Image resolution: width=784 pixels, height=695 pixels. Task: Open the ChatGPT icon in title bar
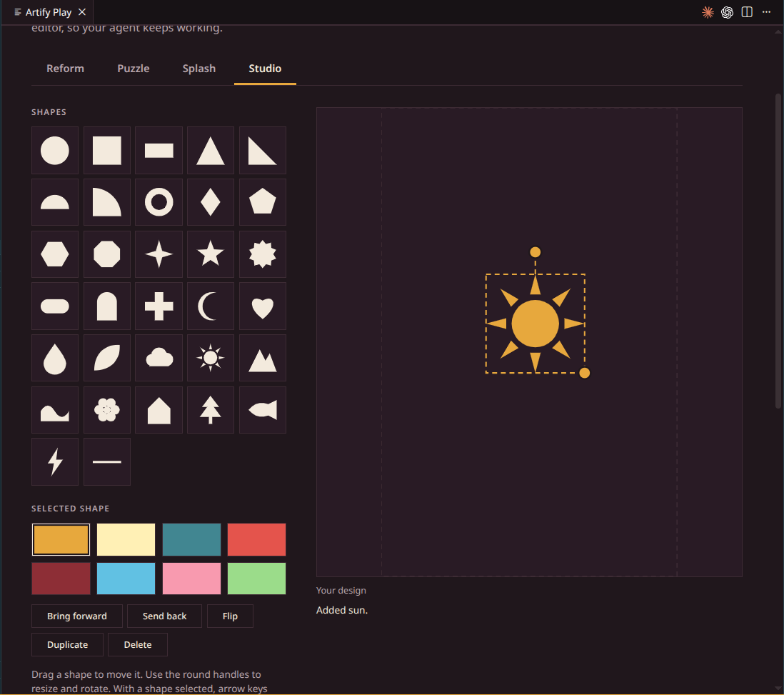tap(727, 12)
